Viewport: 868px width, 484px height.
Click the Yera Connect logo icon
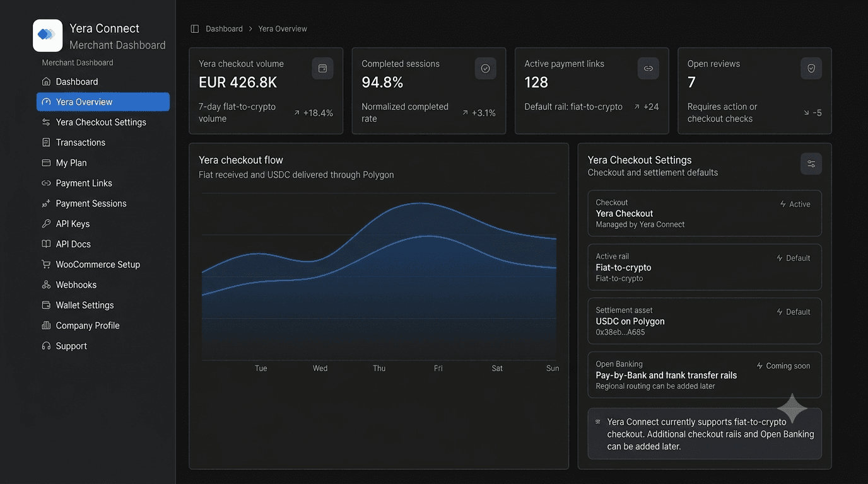48,35
